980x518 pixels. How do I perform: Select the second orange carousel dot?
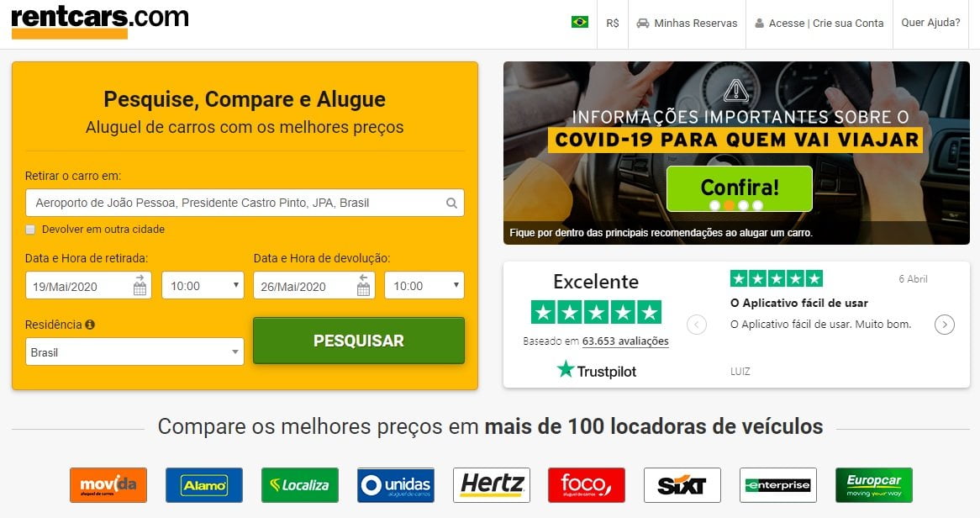[x=729, y=205]
